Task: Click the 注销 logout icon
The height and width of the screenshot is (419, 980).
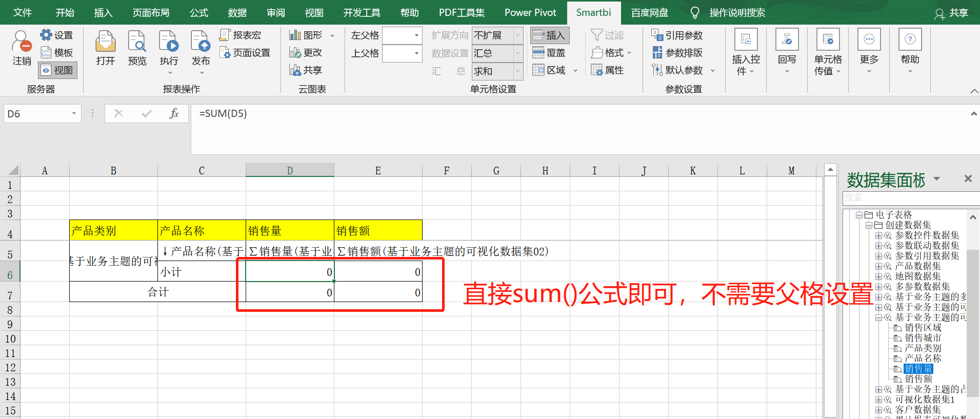Action: [22, 41]
